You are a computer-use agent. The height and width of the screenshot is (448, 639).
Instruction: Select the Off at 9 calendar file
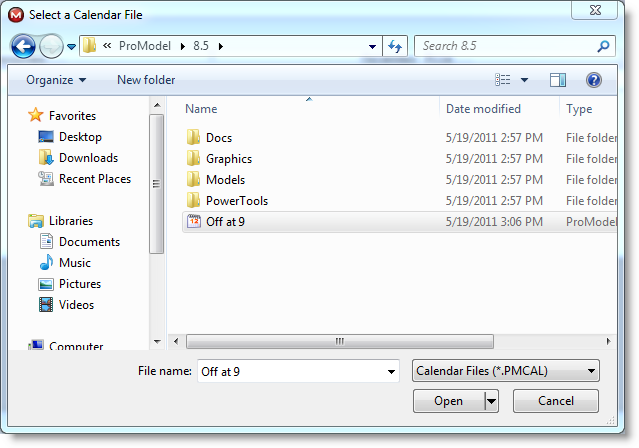point(225,222)
